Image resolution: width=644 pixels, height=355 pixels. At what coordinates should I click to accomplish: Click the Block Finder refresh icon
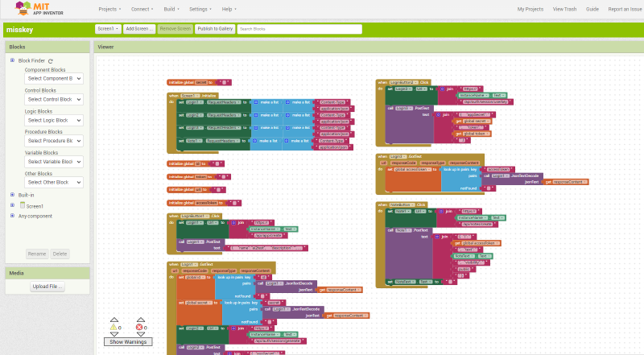51,60
